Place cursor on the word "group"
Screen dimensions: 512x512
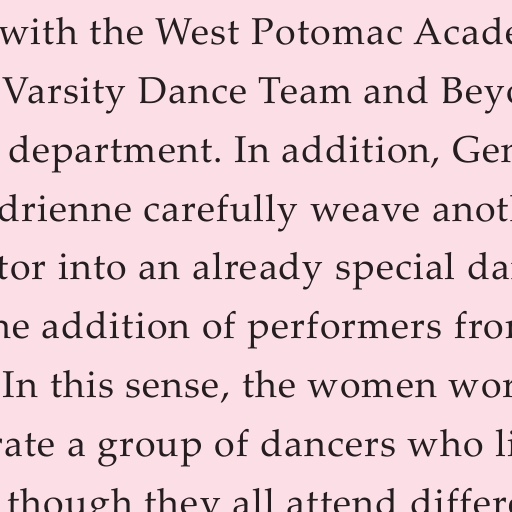[150, 447]
